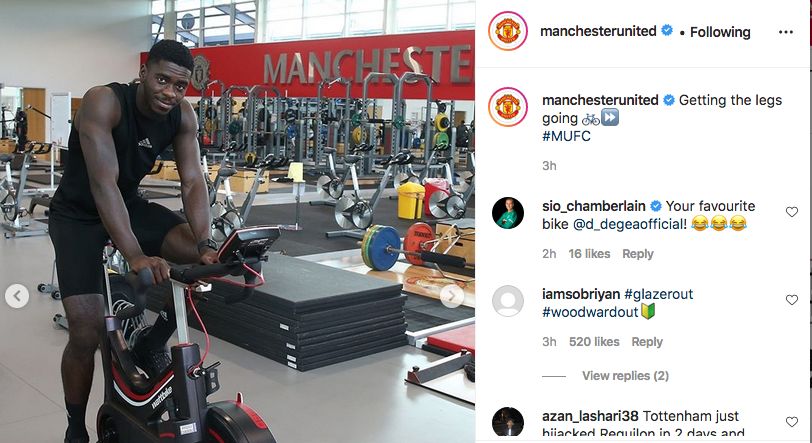Go to previous photo with left arrow

point(17,296)
